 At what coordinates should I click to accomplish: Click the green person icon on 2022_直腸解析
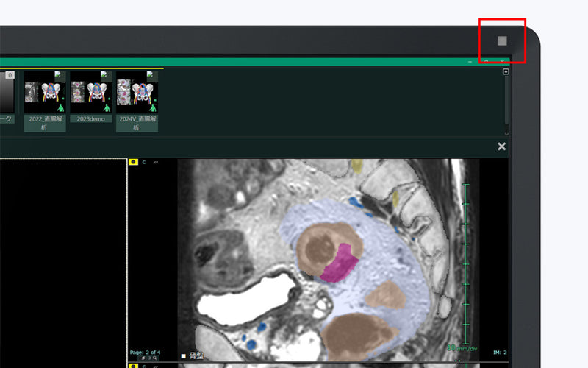pyautogui.click(x=60, y=107)
